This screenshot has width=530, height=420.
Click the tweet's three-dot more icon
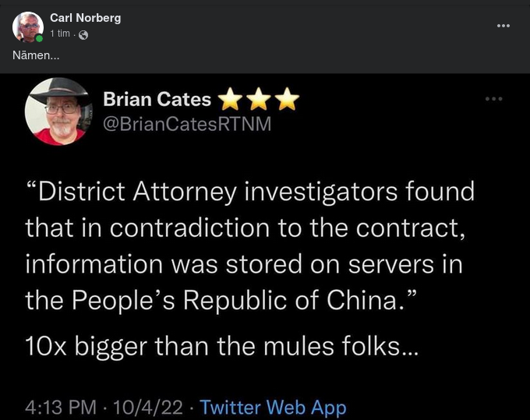pyautogui.click(x=494, y=99)
